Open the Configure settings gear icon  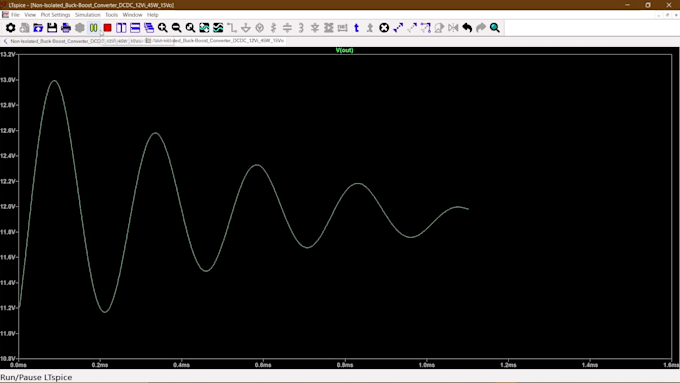[10, 28]
